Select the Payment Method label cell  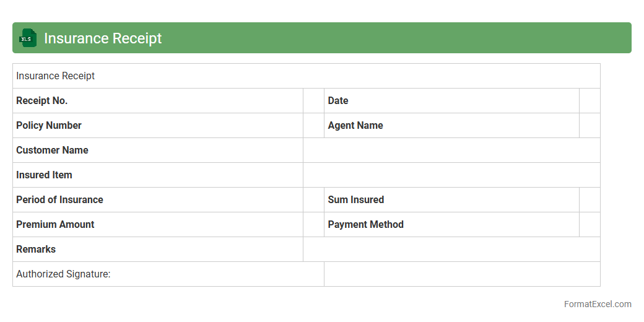click(x=451, y=225)
